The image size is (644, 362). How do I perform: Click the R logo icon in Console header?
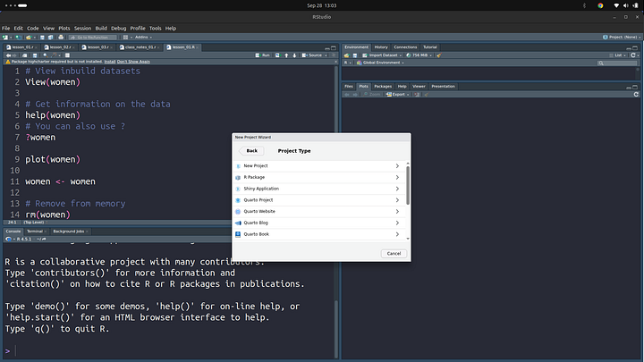click(x=9, y=239)
